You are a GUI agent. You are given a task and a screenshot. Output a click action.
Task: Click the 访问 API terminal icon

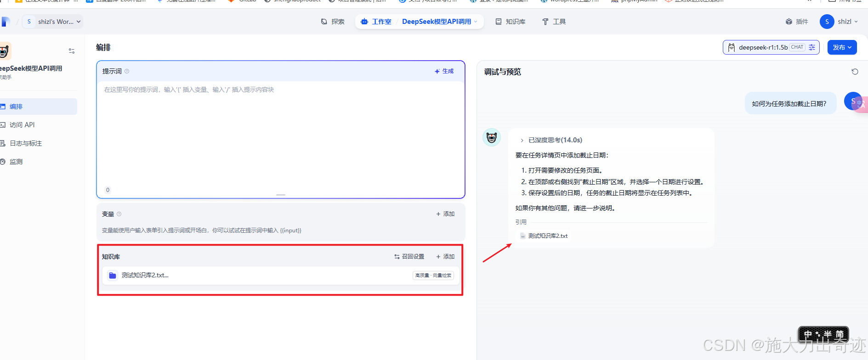click(x=2, y=125)
